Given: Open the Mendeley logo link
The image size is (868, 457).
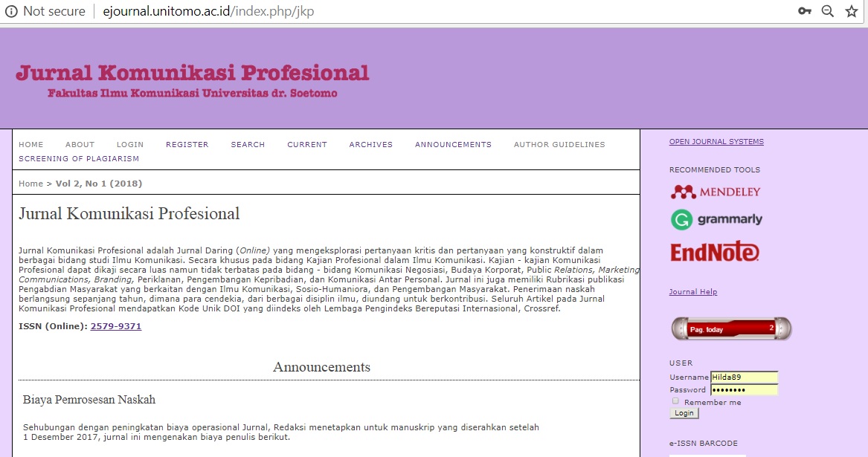Looking at the screenshot, I should coord(715,192).
